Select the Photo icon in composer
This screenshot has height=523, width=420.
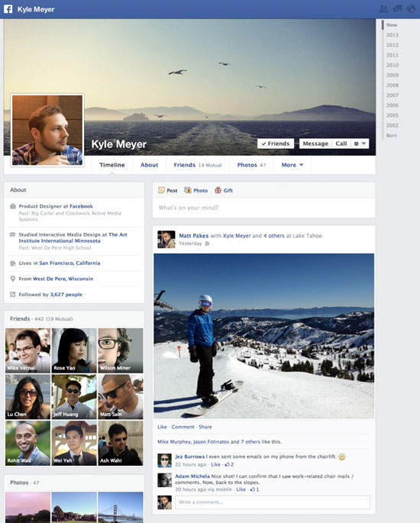tap(188, 190)
